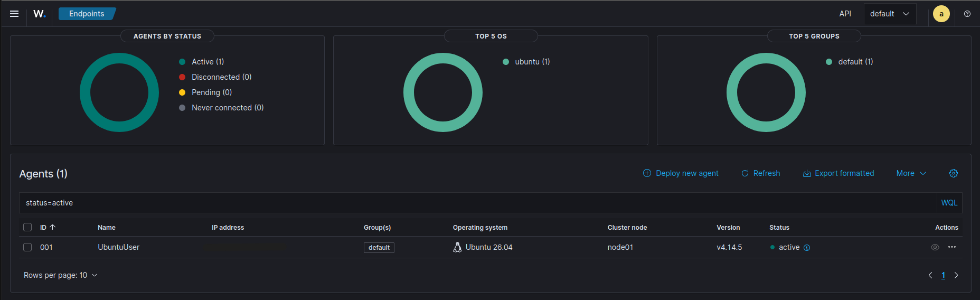The height and width of the screenshot is (300, 980).
Task: Click the active status info icon
Action: coord(807,248)
